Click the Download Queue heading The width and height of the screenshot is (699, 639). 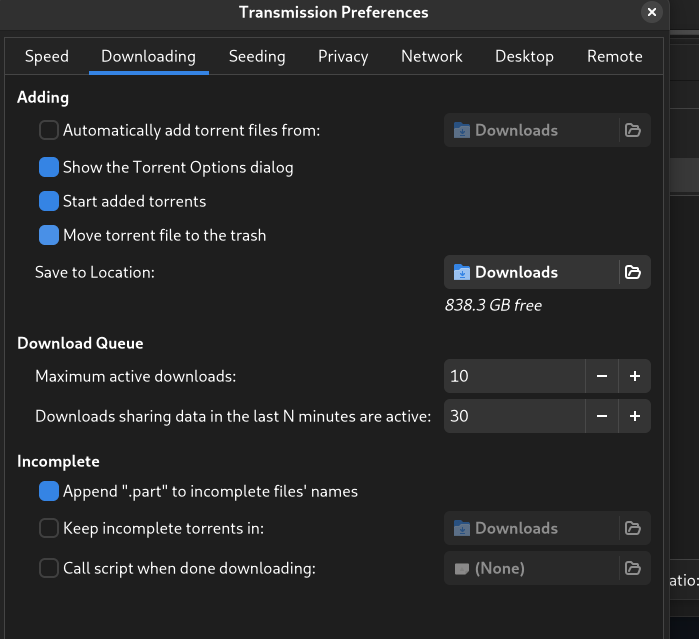[80, 343]
